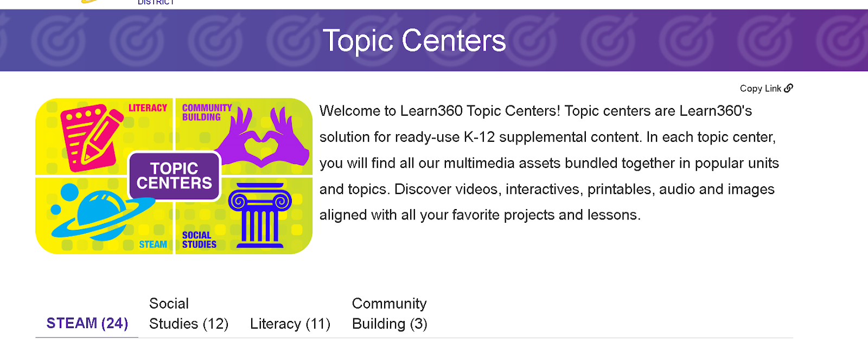Viewport: 868px width, 346px height.
Task: Click the COMMUNITY BUILDING label in the graphic
Action: pyautogui.click(x=207, y=112)
